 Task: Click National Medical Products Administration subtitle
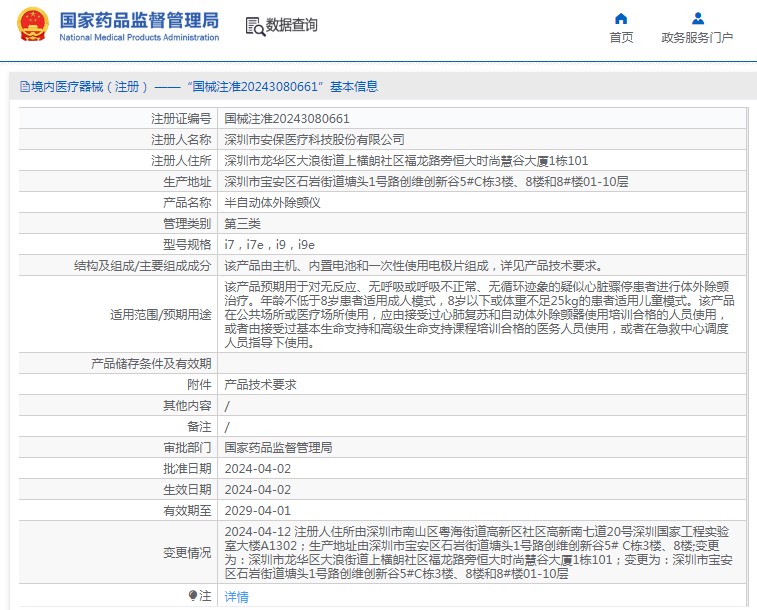tap(138, 38)
